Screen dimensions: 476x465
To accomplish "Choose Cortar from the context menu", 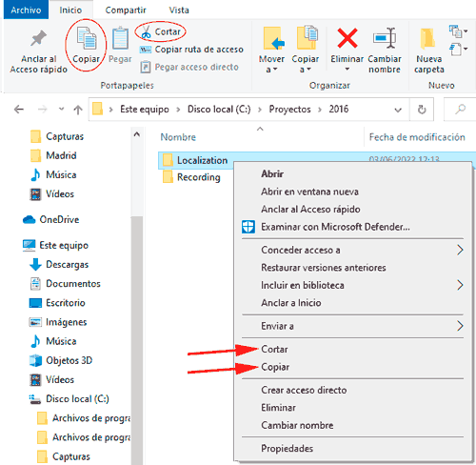I will pos(274,349).
